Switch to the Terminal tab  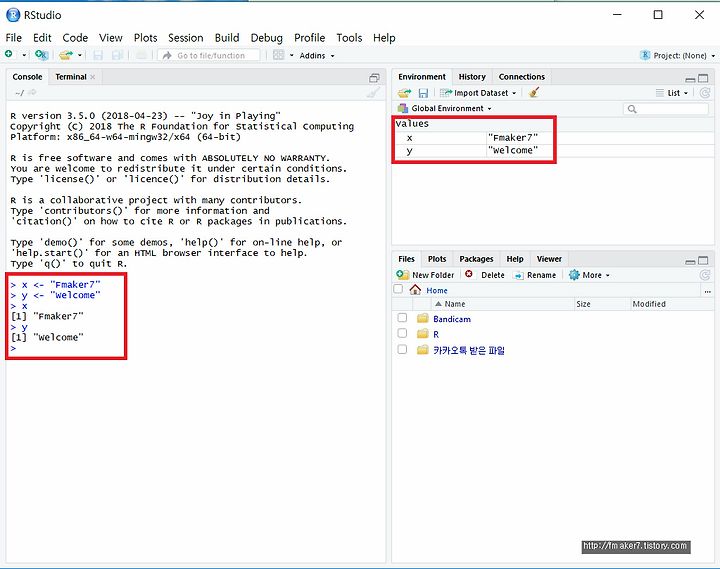click(x=71, y=77)
